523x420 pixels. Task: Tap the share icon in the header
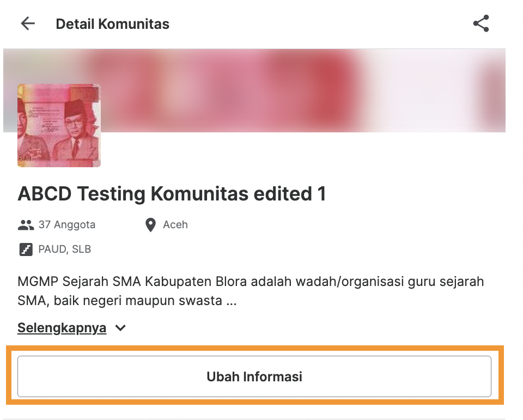coord(481,24)
